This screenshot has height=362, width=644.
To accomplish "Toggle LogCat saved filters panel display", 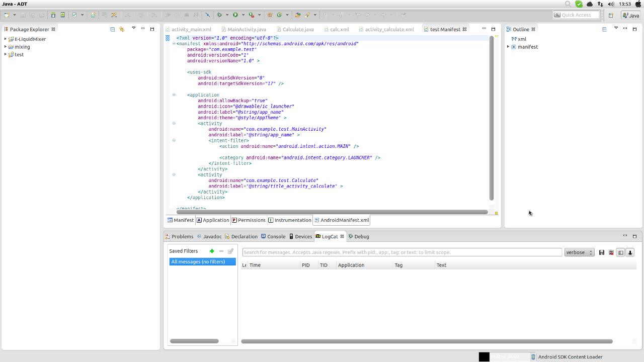I will [x=620, y=252].
